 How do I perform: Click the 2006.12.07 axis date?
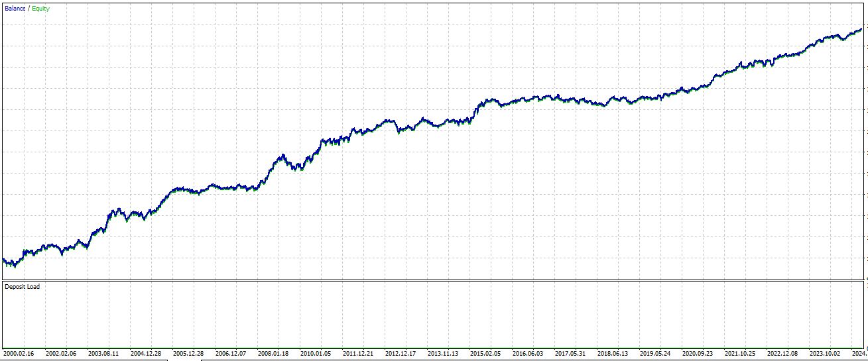pyautogui.click(x=231, y=354)
